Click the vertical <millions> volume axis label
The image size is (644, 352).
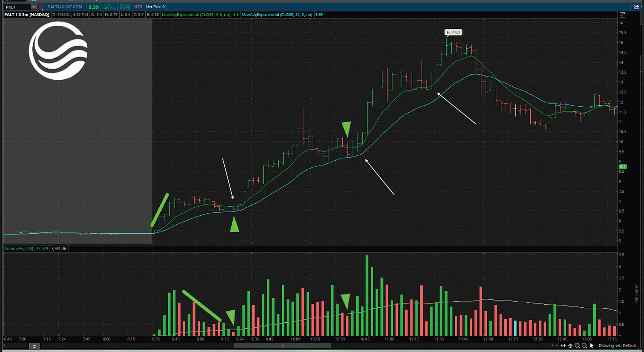(x=636, y=294)
